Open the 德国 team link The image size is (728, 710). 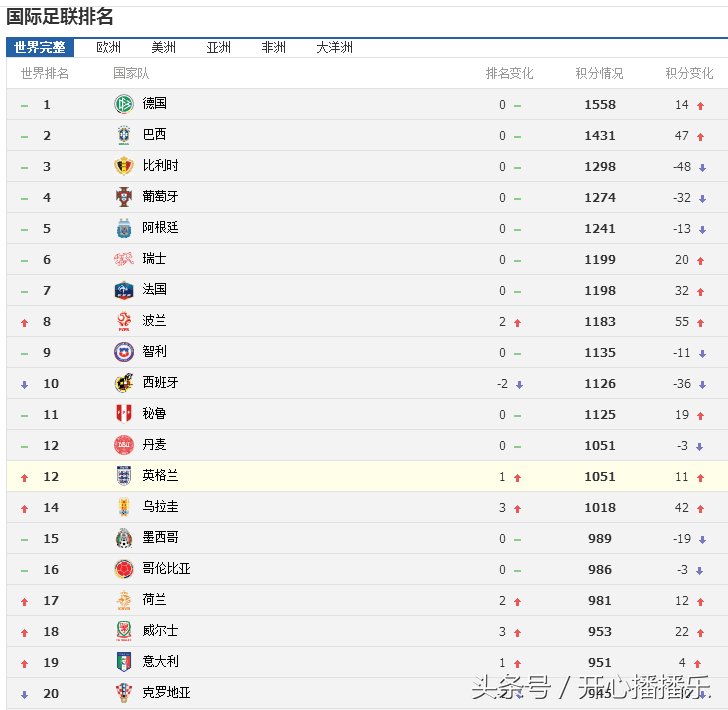point(155,103)
